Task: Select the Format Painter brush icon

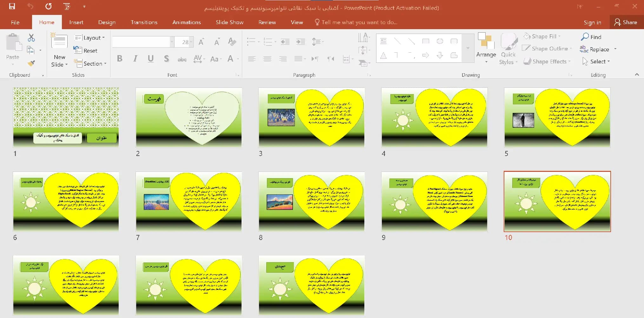Action: click(31, 63)
